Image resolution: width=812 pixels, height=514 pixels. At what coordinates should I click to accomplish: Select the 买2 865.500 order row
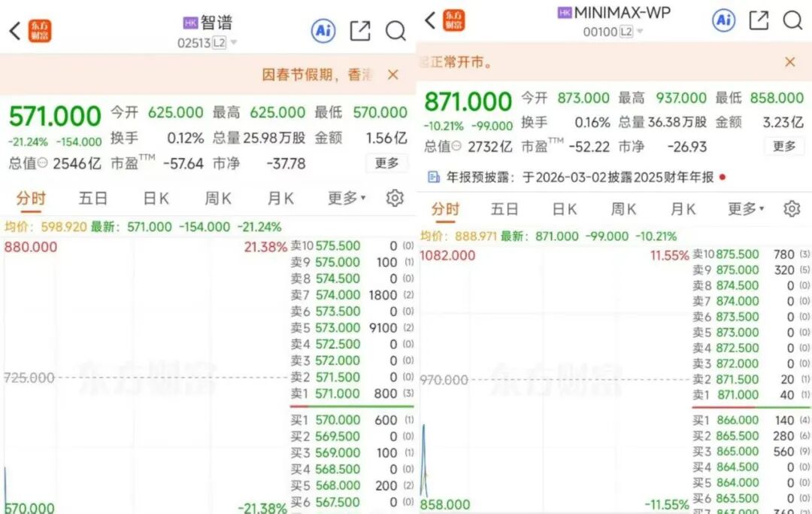(x=751, y=436)
